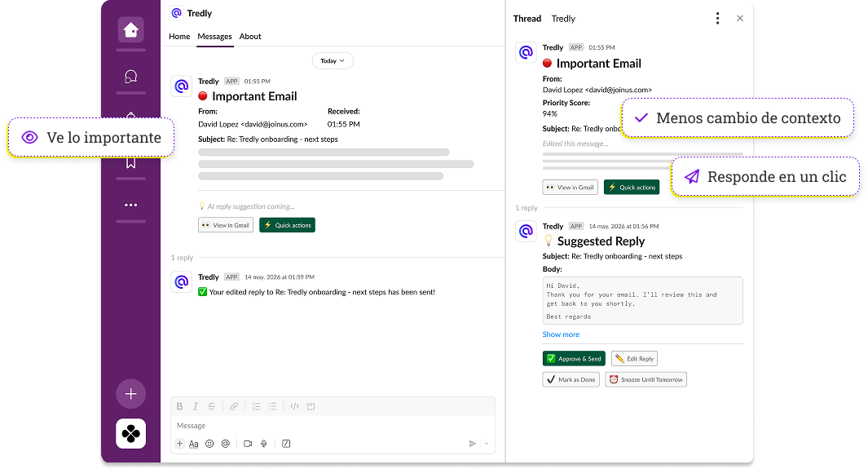868x469 pixels.
Task: Record audio clip with microphone icon
Action: pyautogui.click(x=264, y=444)
